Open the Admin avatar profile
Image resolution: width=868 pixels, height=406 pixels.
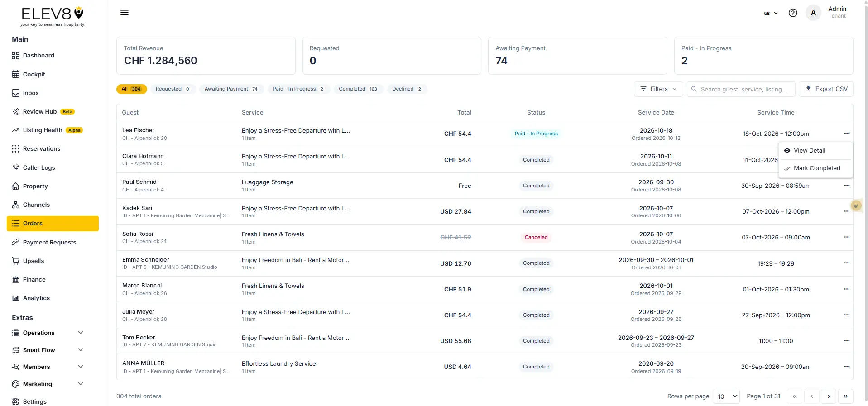813,13
